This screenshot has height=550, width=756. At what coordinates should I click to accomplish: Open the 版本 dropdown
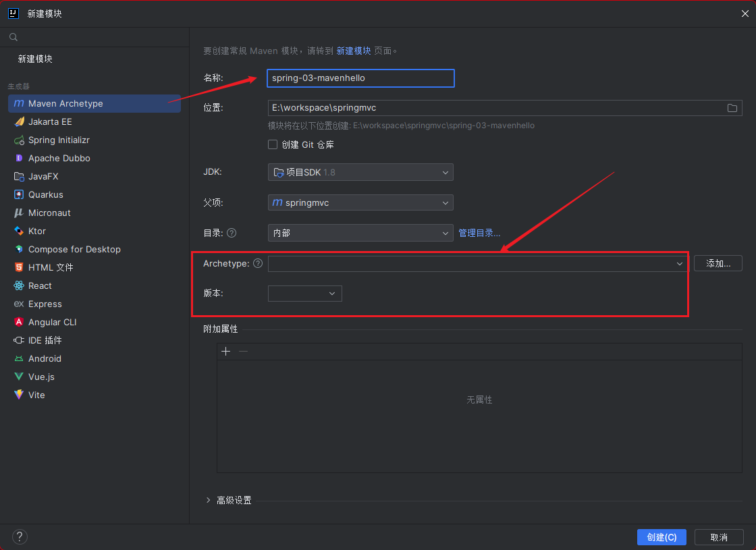(x=304, y=294)
